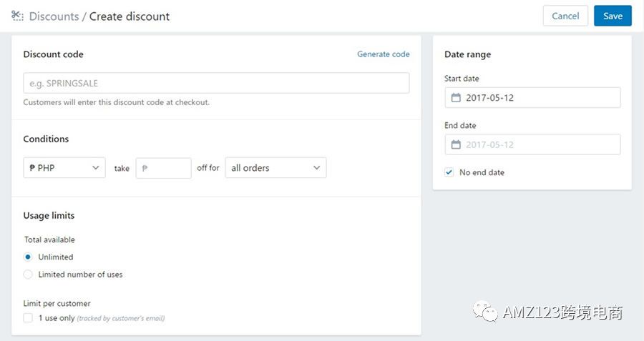
Task: Click the discount amount input field
Action: [x=163, y=168]
